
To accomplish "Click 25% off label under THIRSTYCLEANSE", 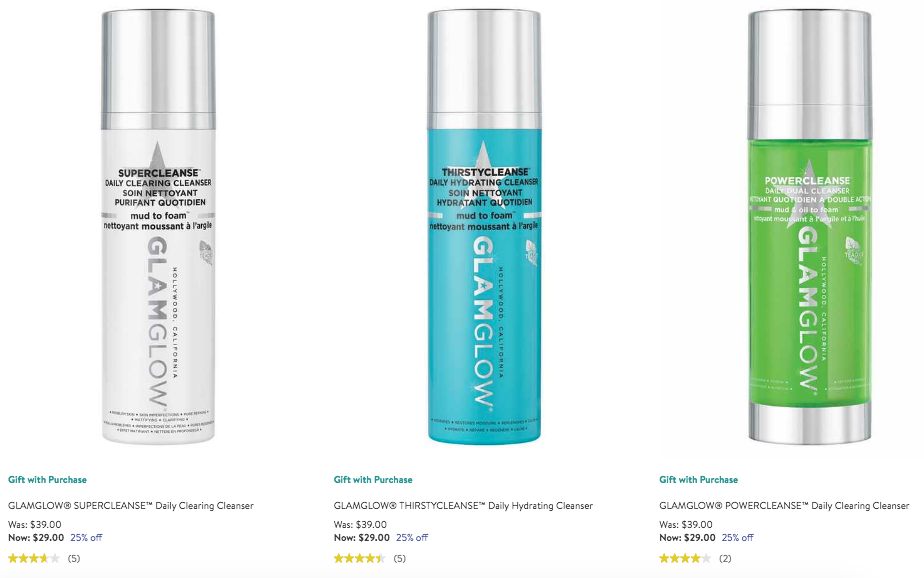I will pos(412,537).
